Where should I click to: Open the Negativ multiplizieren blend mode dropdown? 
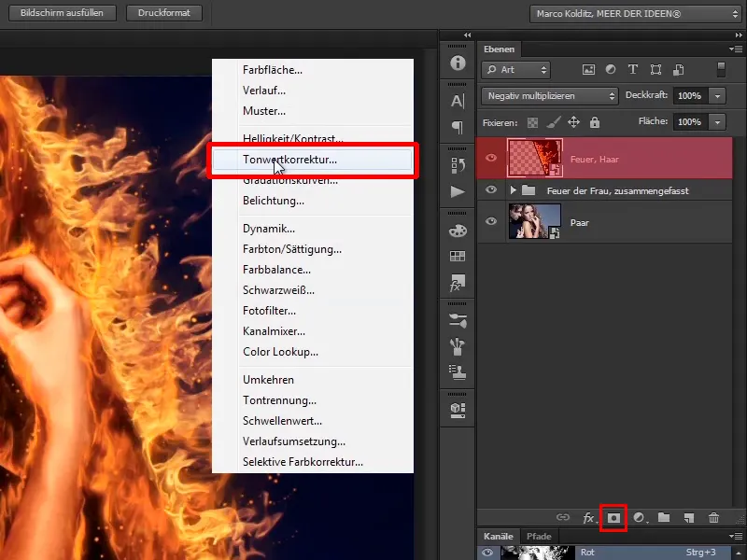550,96
